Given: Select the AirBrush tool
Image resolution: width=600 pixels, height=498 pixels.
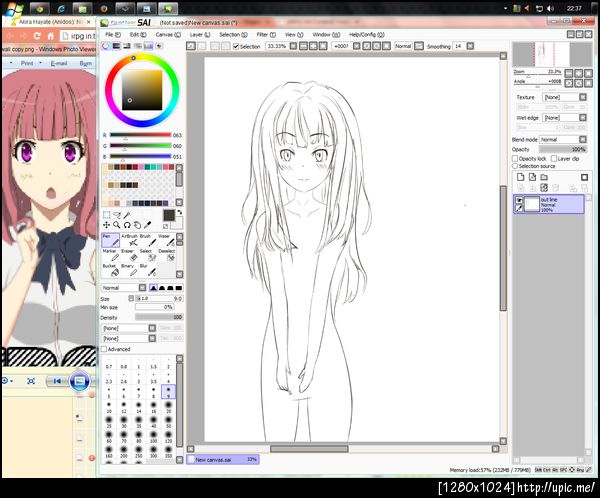Looking at the screenshot, I should point(129,240).
